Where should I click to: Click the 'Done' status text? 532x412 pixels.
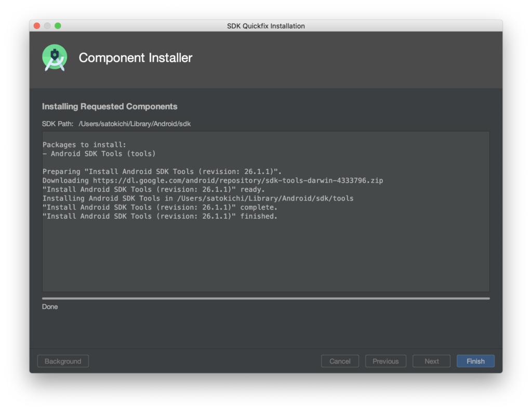[50, 307]
